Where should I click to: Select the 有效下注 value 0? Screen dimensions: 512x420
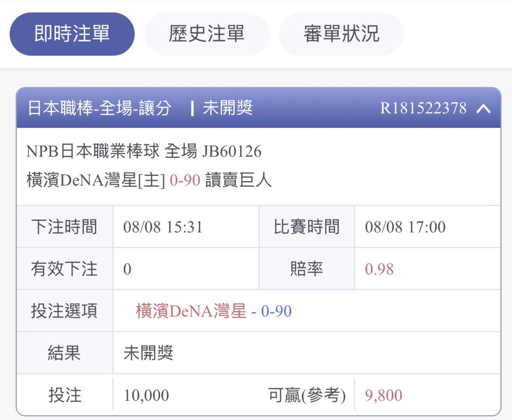coord(128,269)
